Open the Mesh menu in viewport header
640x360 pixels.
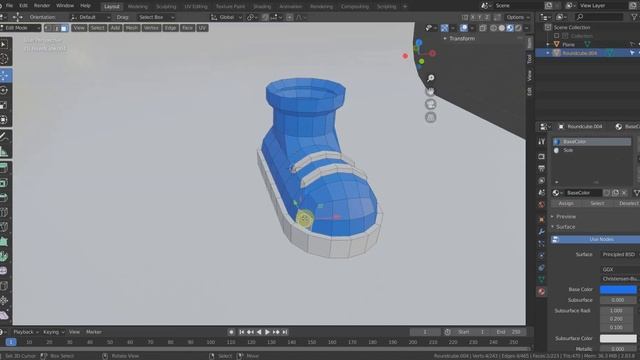131,28
